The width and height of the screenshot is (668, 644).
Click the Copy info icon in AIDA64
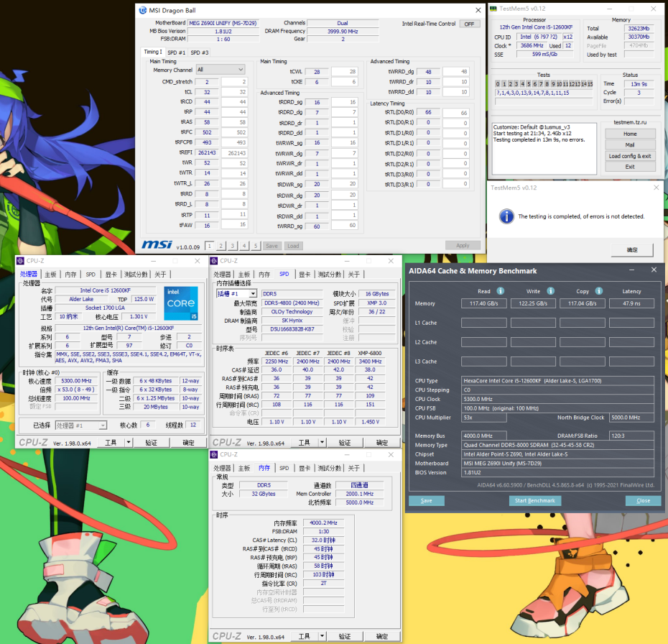click(599, 291)
